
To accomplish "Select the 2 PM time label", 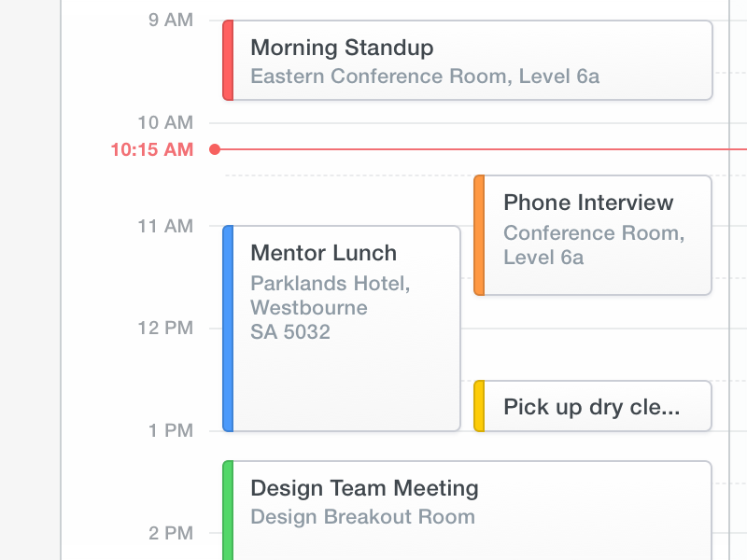I will pos(170,534).
